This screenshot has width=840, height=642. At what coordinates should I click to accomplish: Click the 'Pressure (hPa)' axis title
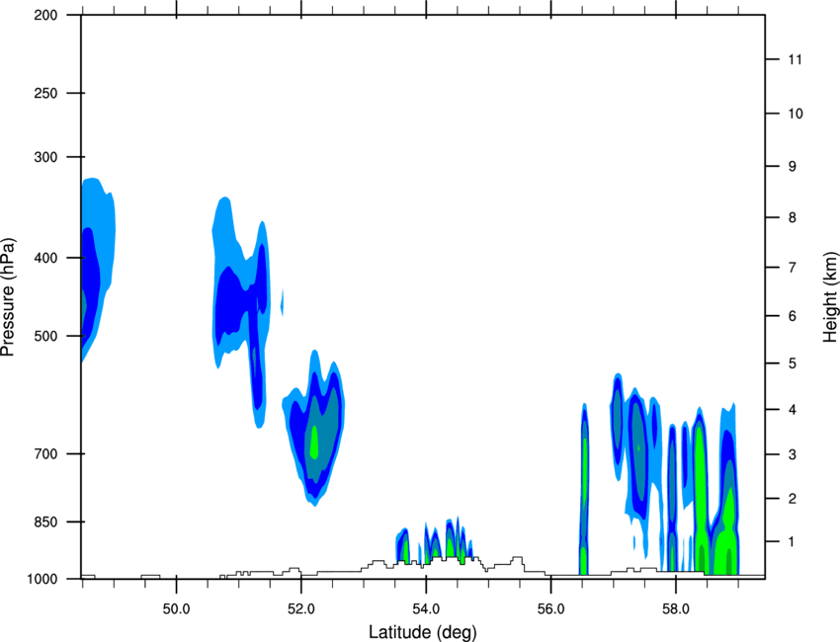point(8,297)
